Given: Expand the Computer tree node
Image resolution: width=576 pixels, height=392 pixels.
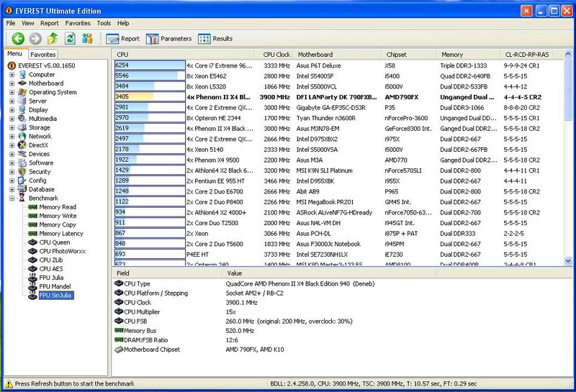Looking at the screenshot, I should (x=12, y=75).
